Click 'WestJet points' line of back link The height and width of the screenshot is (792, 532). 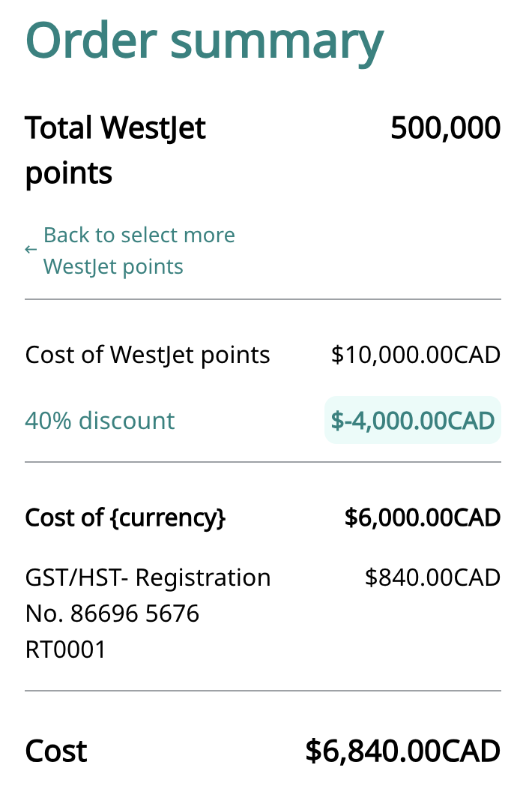(x=113, y=267)
